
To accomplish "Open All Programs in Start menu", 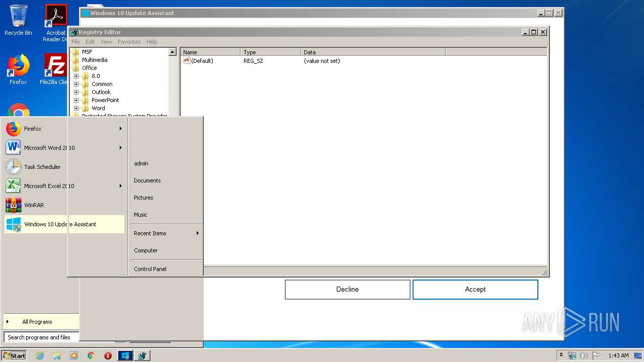I will click(41, 322).
